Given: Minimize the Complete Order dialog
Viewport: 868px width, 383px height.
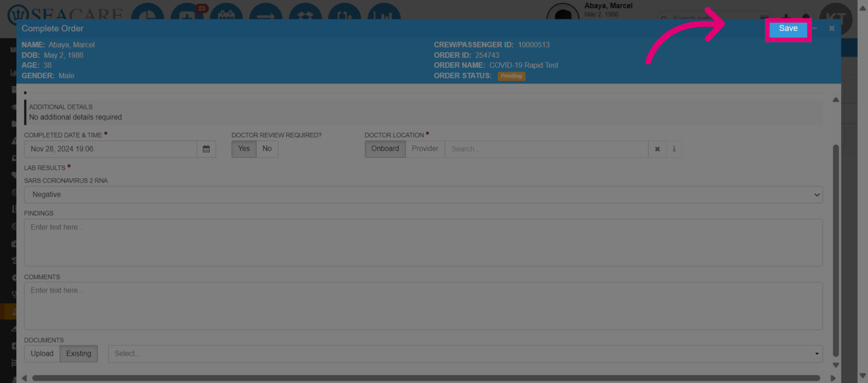Looking at the screenshot, I should [x=815, y=28].
